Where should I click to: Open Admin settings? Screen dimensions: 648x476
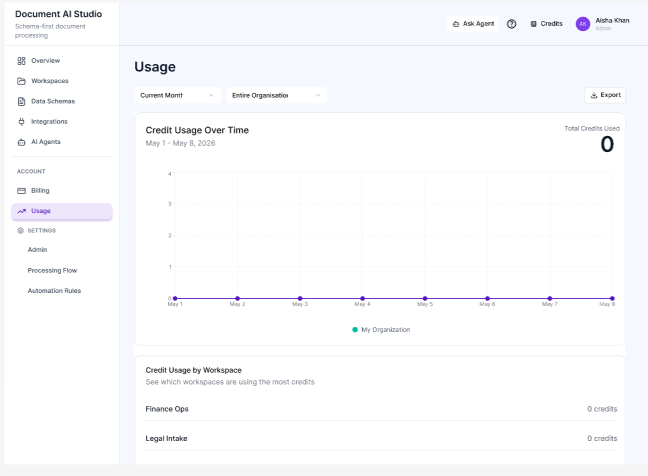[37, 250]
